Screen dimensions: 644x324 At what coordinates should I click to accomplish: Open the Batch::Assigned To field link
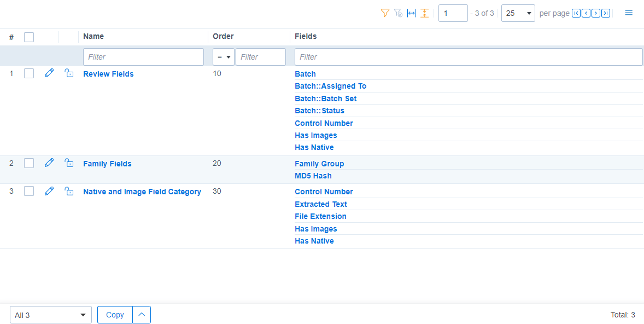[331, 86]
